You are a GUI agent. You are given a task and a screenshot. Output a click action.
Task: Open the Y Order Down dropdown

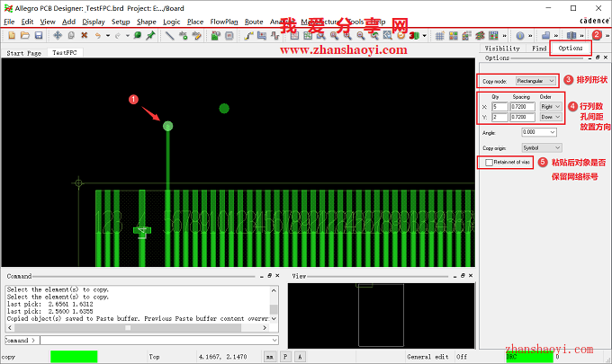point(551,117)
